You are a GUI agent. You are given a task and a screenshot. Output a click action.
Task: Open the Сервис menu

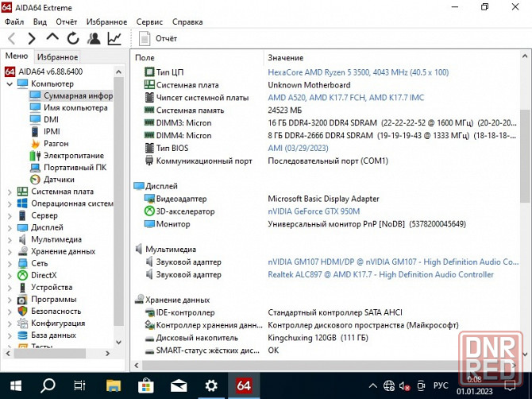(x=149, y=21)
